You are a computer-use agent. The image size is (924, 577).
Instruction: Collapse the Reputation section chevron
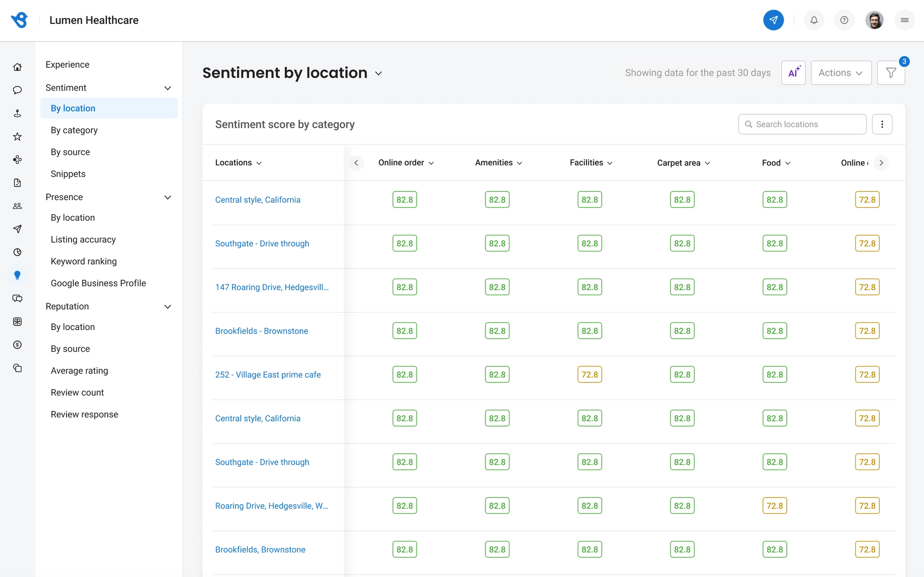click(167, 307)
